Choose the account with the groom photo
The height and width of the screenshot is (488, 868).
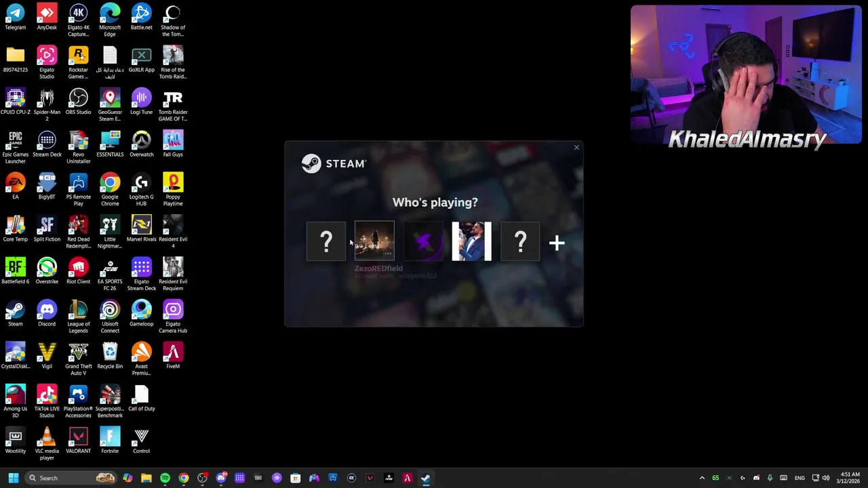(472, 241)
